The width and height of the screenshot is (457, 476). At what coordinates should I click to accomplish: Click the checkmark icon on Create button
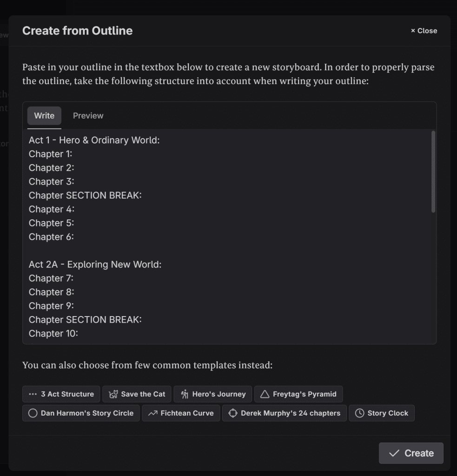pos(394,453)
